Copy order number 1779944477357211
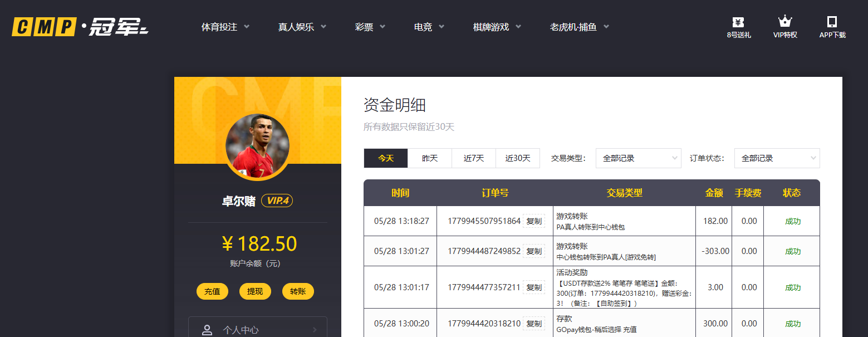Screen dimensions: 868x337 coord(534,287)
